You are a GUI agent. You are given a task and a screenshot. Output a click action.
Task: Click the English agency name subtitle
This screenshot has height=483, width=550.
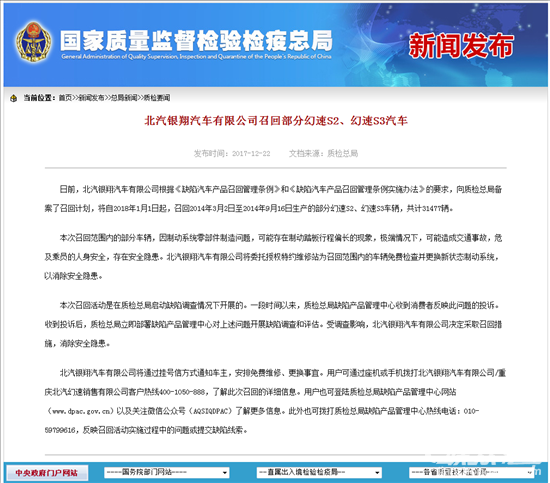click(x=196, y=57)
